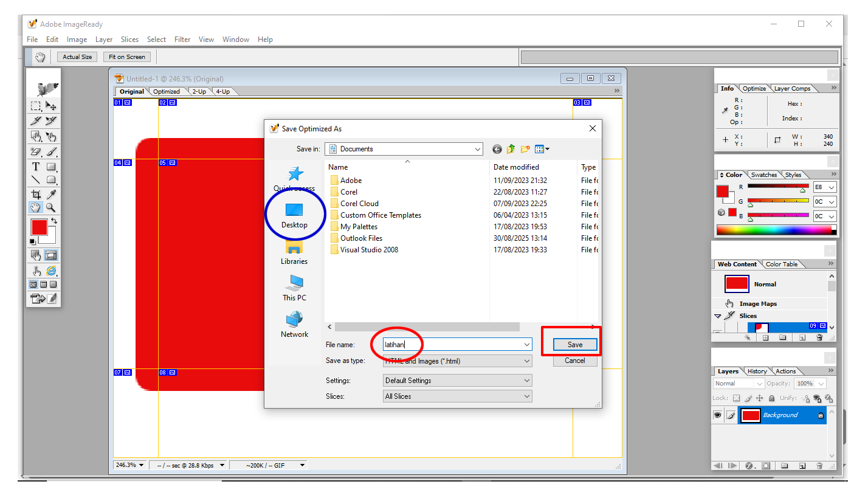Open the Corel Cloud folder in the list
Viewport: 868px width, 501px height.
[x=359, y=204]
